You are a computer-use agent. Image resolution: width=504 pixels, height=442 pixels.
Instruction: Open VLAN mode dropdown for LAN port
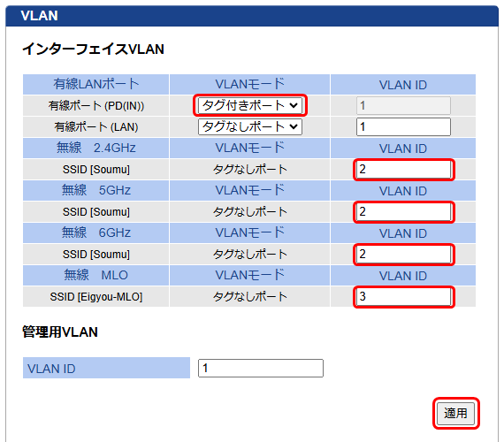click(x=250, y=126)
